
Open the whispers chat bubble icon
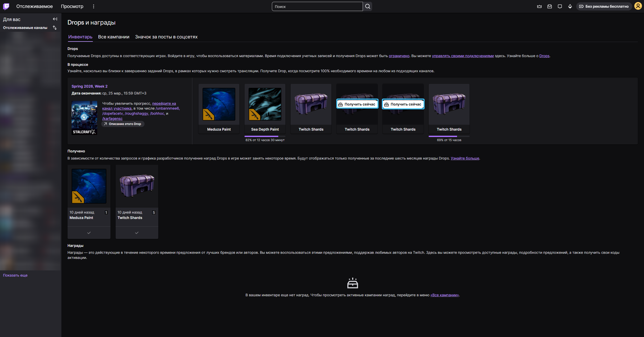tap(560, 6)
